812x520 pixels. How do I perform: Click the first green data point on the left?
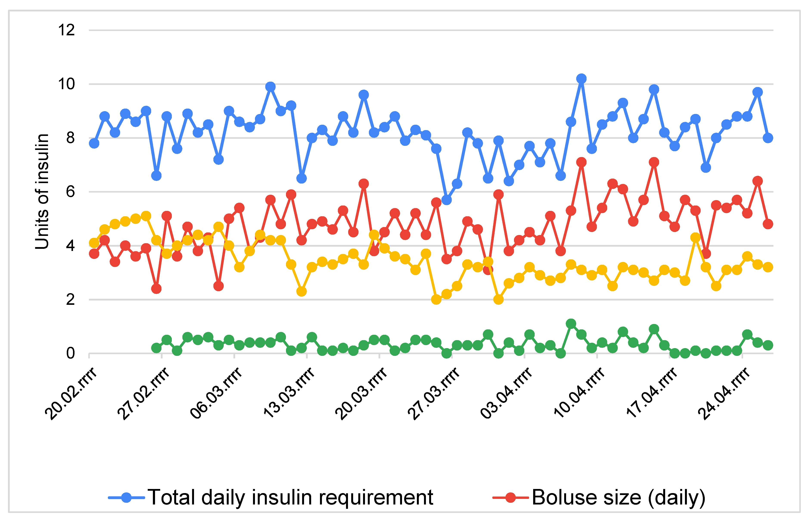pos(156,348)
